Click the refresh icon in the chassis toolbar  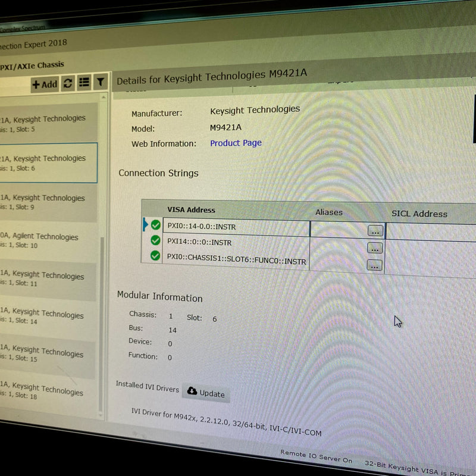68,83
